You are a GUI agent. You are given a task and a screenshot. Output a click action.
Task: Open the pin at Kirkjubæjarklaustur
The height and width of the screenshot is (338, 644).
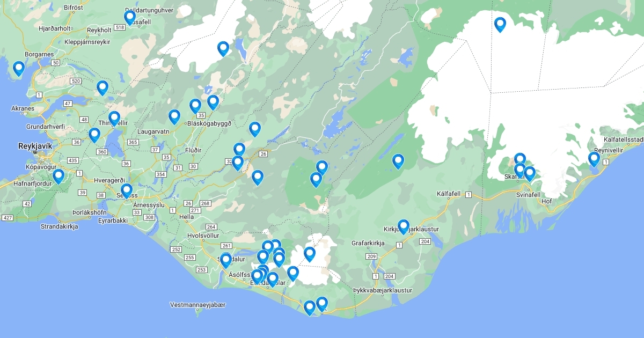[404, 226]
